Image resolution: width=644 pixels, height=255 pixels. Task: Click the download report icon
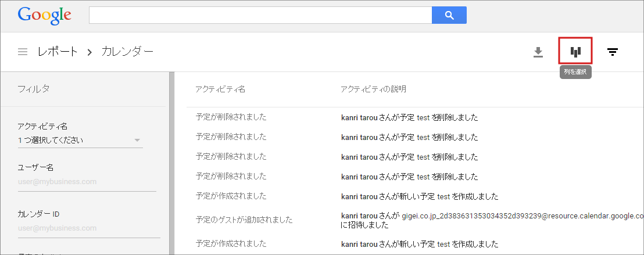[538, 52]
